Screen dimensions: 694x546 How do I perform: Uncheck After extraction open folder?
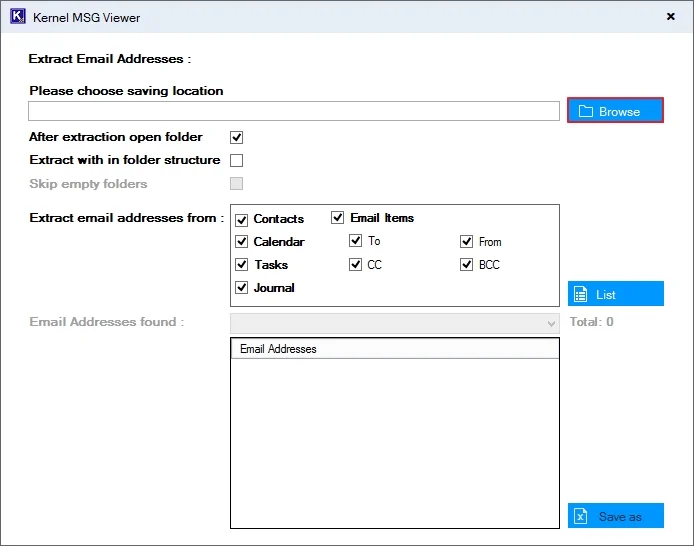pos(236,137)
